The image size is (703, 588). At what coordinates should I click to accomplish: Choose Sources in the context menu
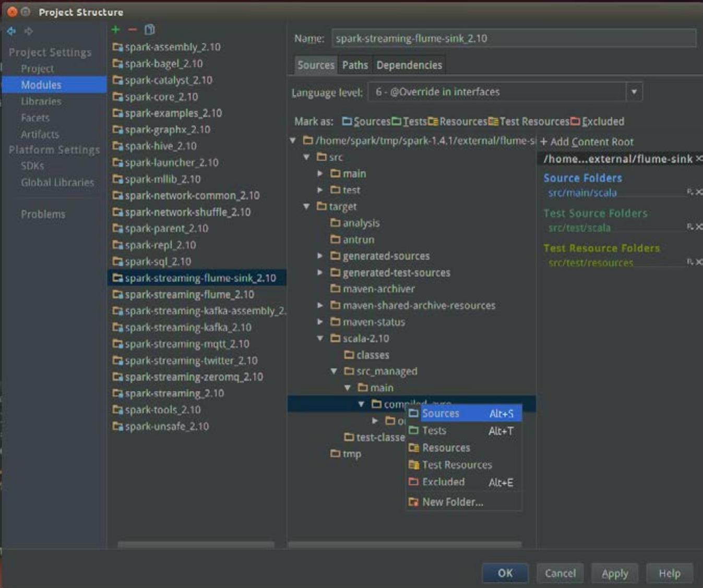click(464, 414)
